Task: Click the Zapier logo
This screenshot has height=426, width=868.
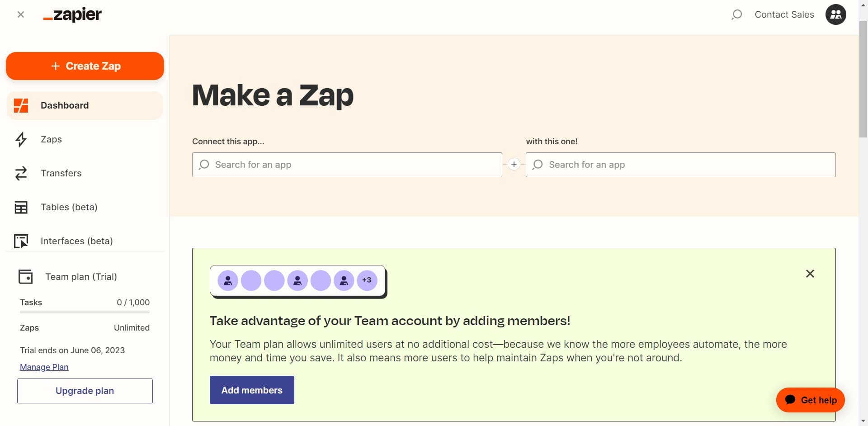Action: click(72, 14)
